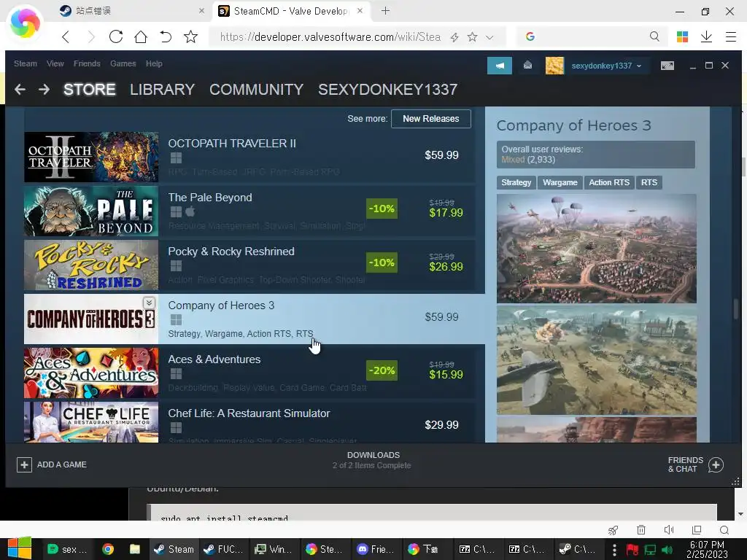Open Chef Life: A Restaurant Simulator listing
This screenshot has width=747, height=560.
coord(250,422)
